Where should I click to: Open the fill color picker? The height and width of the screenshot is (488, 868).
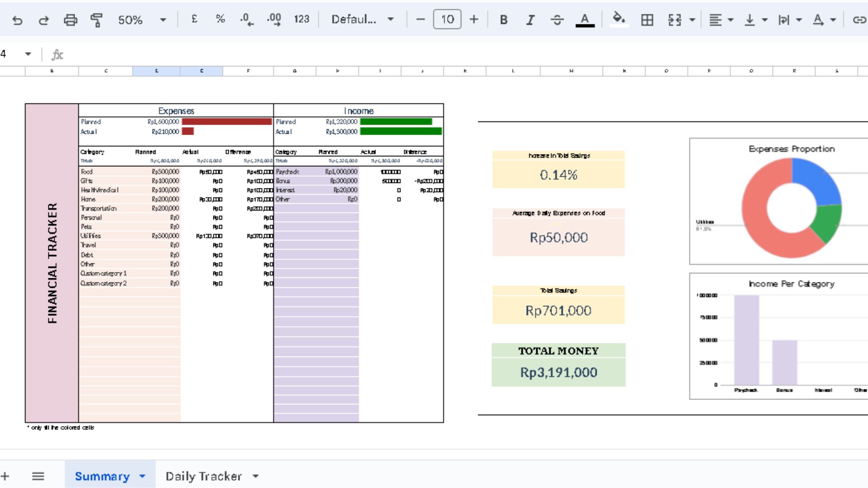coord(619,19)
